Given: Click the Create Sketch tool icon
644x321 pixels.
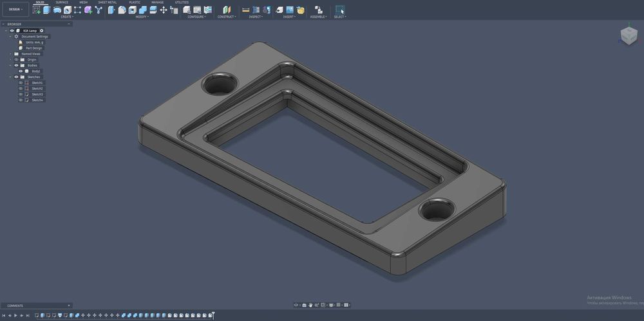Looking at the screenshot, I should click(x=37, y=10).
